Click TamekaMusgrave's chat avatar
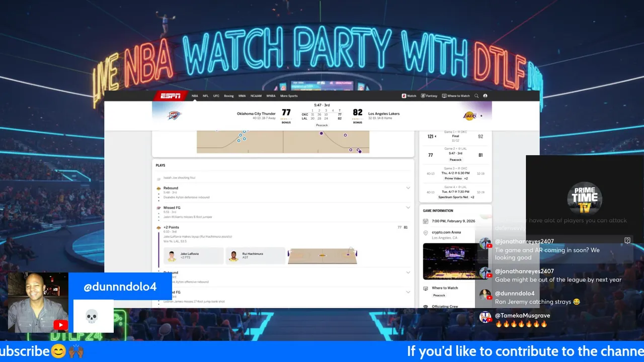Image resolution: width=644 pixels, height=362 pixels. point(485,317)
